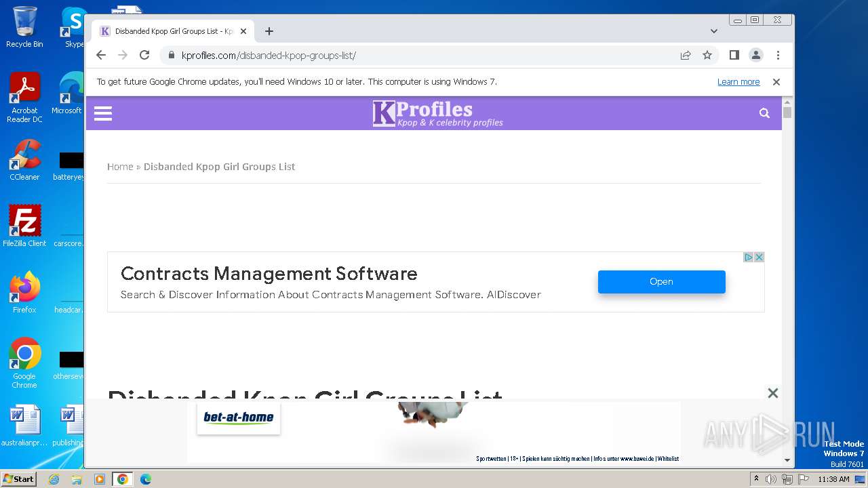The height and width of the screenshot is (488, 868).
Task: Click the volume speaker tray icon
Action: [771, 479]
